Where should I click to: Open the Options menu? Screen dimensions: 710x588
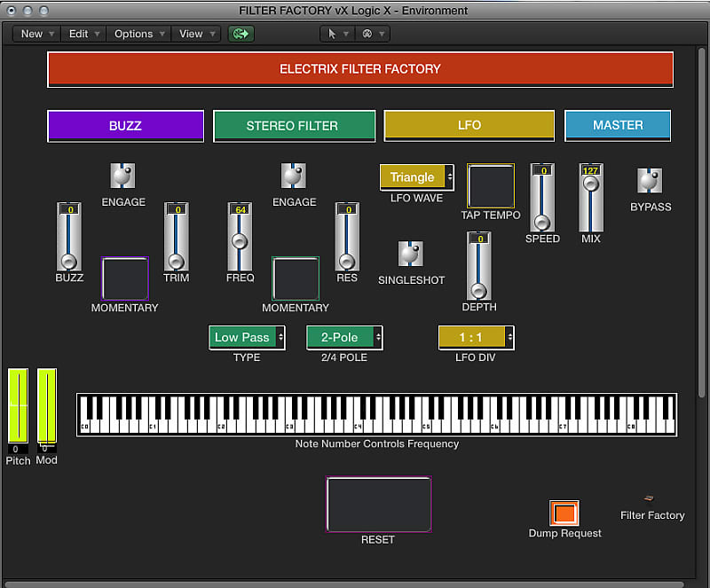pos(133,33)
